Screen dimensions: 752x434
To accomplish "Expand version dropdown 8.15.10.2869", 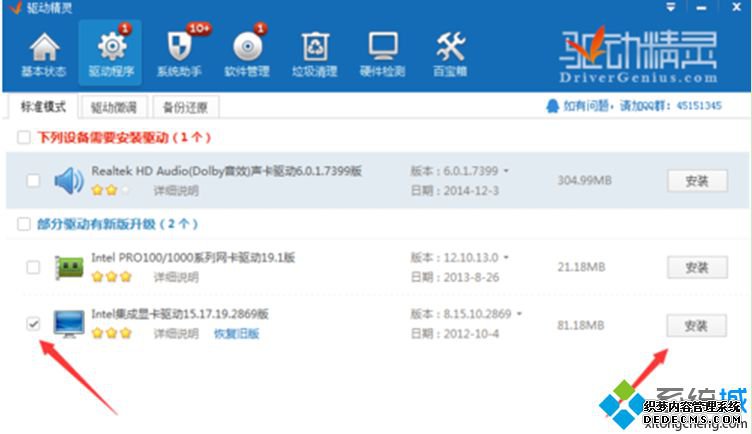I will click(x=519, y=314).
